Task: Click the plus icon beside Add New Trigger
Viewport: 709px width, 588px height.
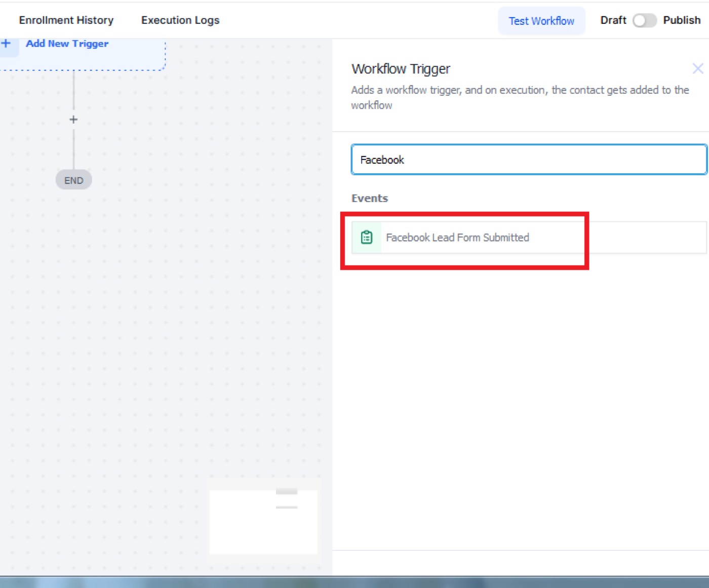Action: point(6,44)
